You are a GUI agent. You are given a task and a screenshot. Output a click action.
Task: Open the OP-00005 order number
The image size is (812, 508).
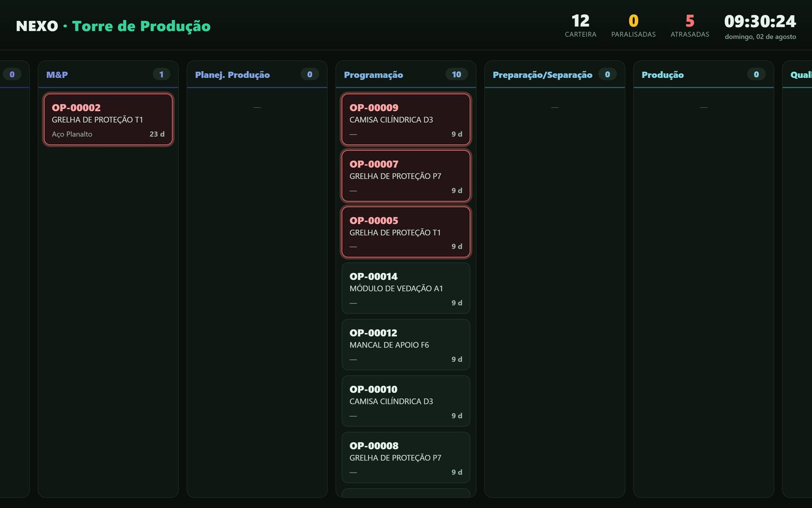click(x=374, y=221)
